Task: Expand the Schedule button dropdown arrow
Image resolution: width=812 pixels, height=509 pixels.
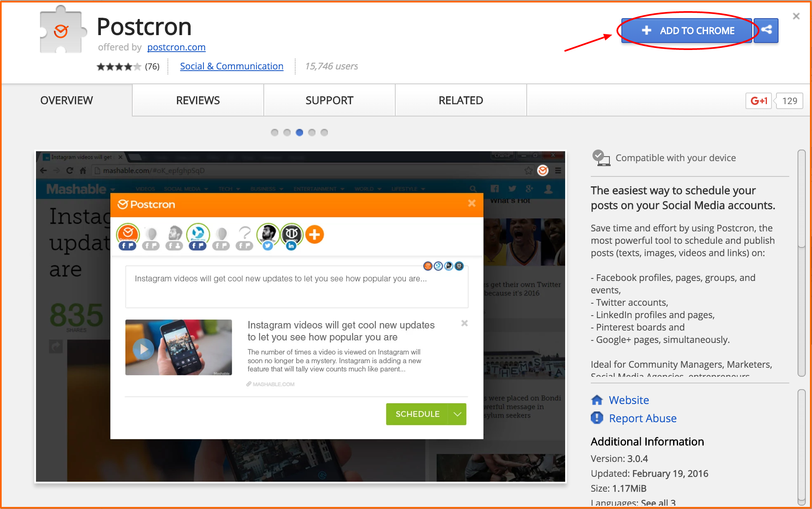Action: [x=457, y=414]
